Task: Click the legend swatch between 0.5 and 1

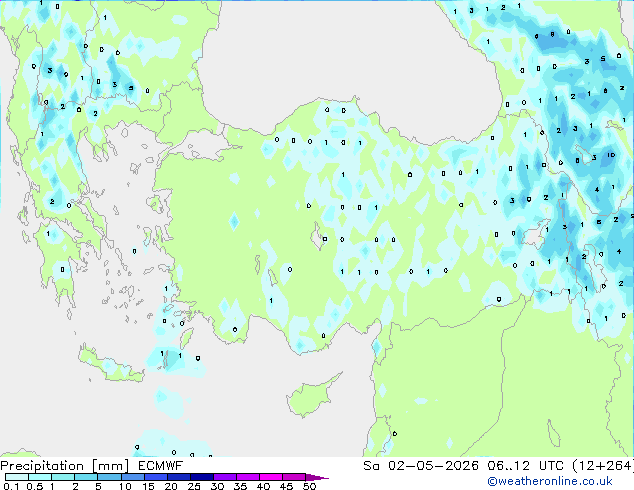Action: 40,477
